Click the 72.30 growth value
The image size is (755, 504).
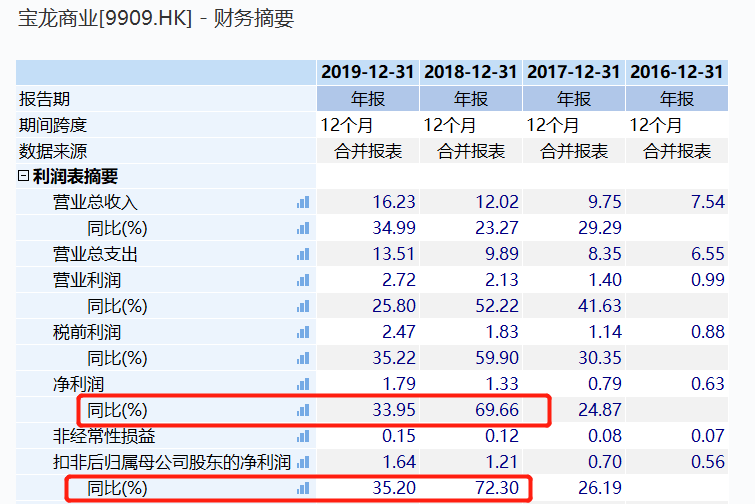tap(497, 489)
